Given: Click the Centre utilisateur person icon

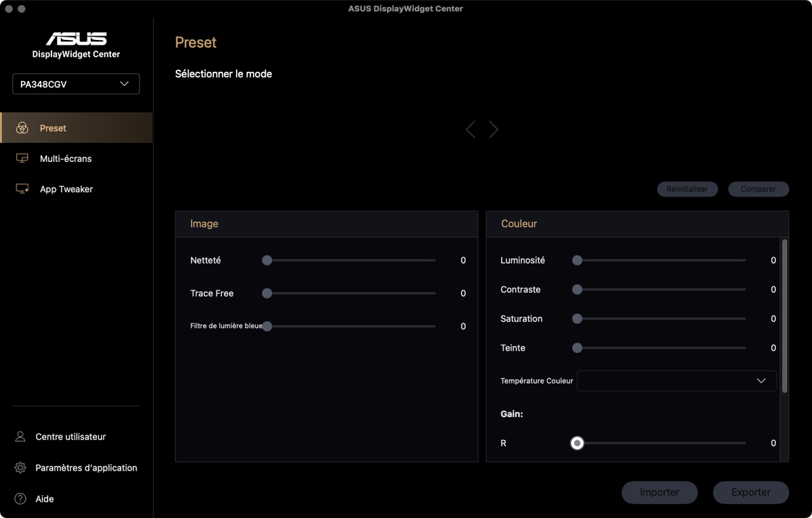Looking at the screenshot, I should click(x=20, y=437).
